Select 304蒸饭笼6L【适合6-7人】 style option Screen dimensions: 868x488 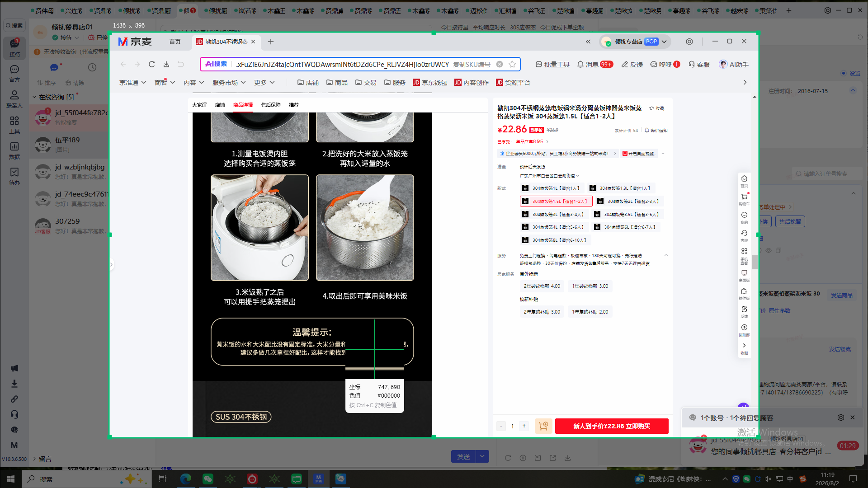pos(626,227)
